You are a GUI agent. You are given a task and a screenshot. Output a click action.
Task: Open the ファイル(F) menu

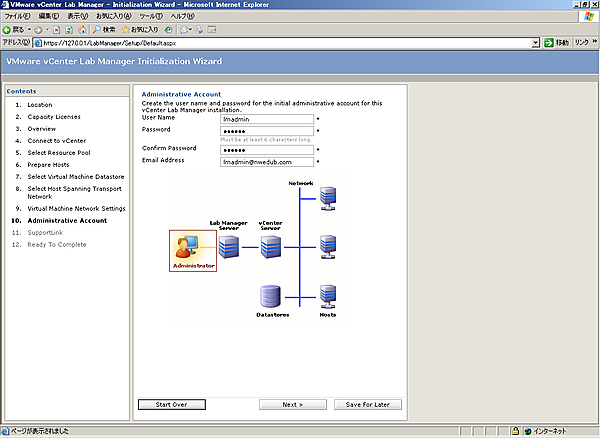coord(18,17)
